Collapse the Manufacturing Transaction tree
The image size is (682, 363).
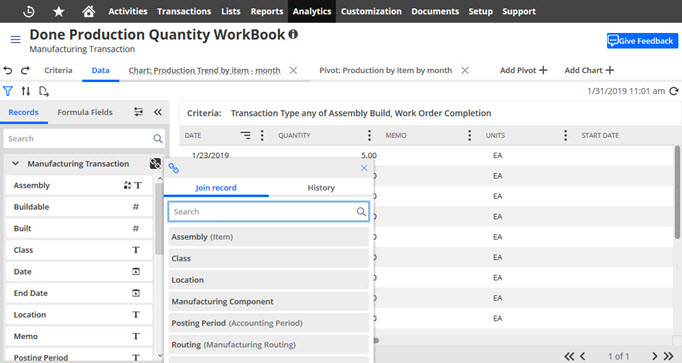(x=16, y=163)
